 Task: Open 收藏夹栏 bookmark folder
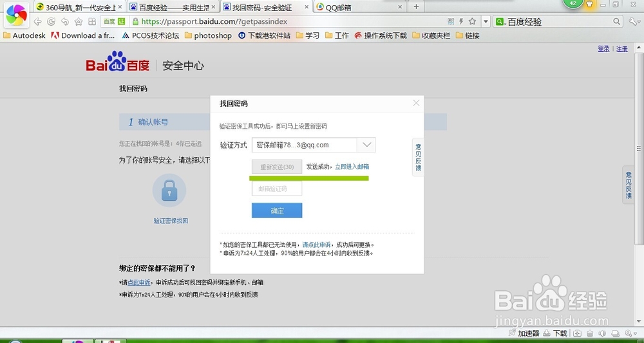431,35
